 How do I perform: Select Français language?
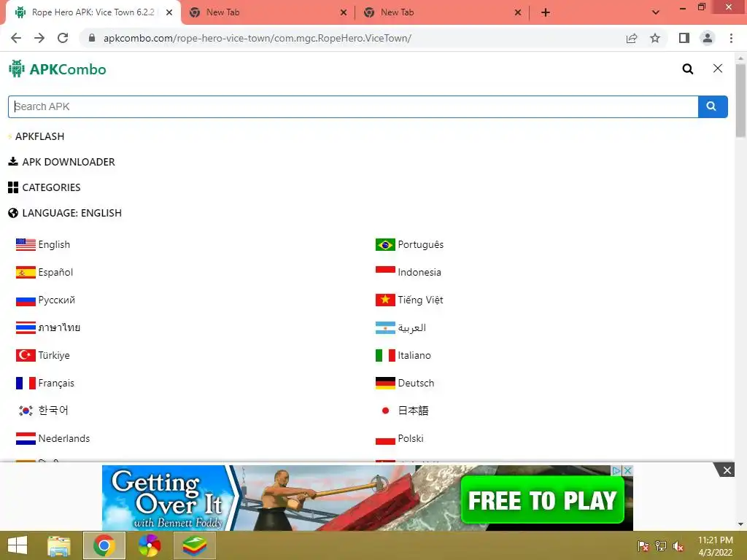point(56,383)
